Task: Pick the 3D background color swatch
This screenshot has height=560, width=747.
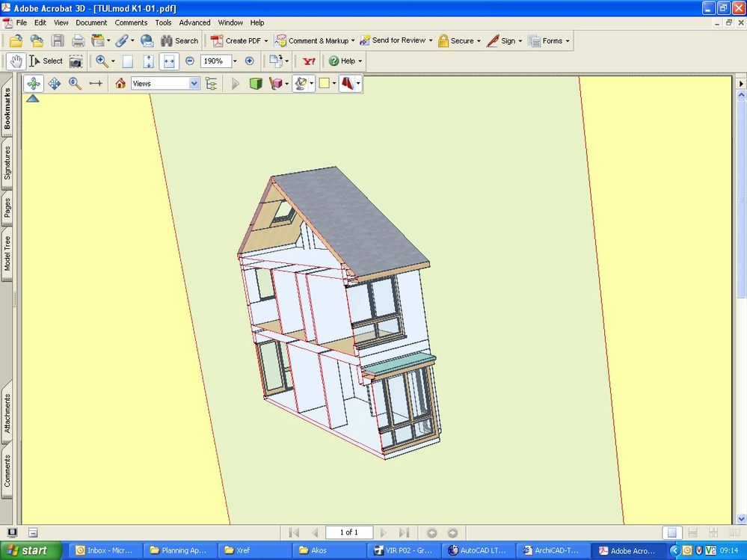Action: point(324,84)
